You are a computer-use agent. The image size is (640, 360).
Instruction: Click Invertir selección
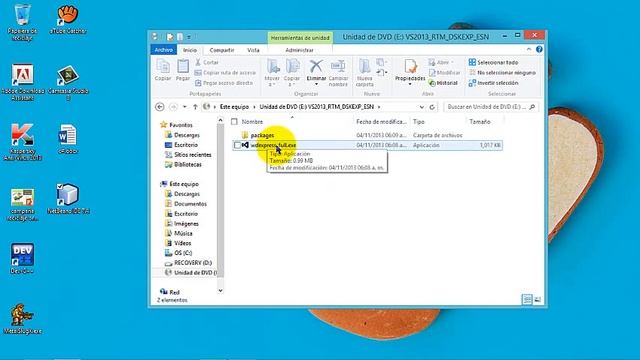tap(493, 83)
